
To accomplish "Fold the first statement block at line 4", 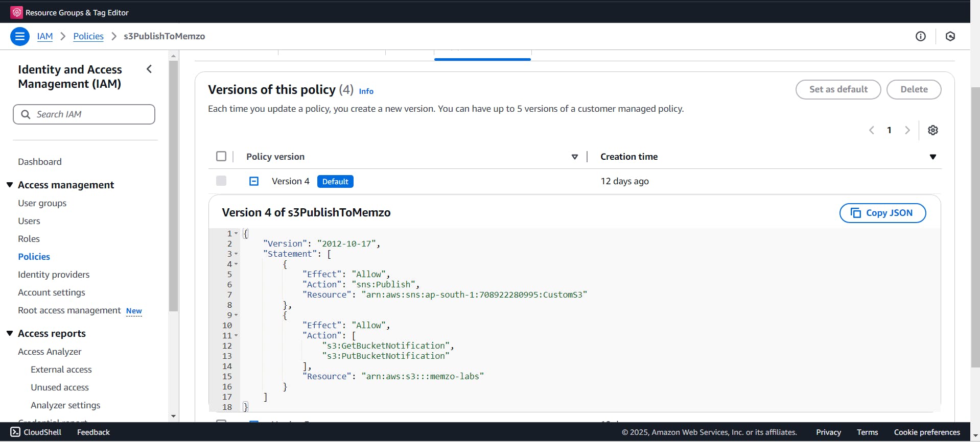I will [x=236, y=264].
